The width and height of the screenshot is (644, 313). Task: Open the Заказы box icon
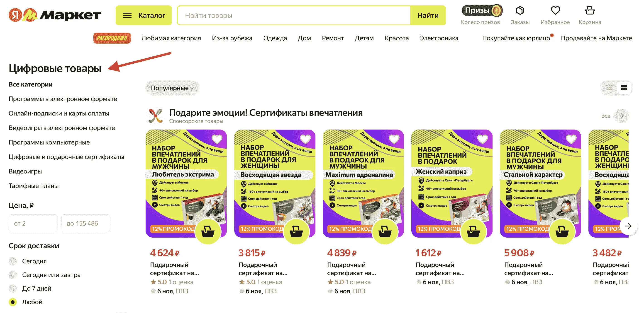520,10
